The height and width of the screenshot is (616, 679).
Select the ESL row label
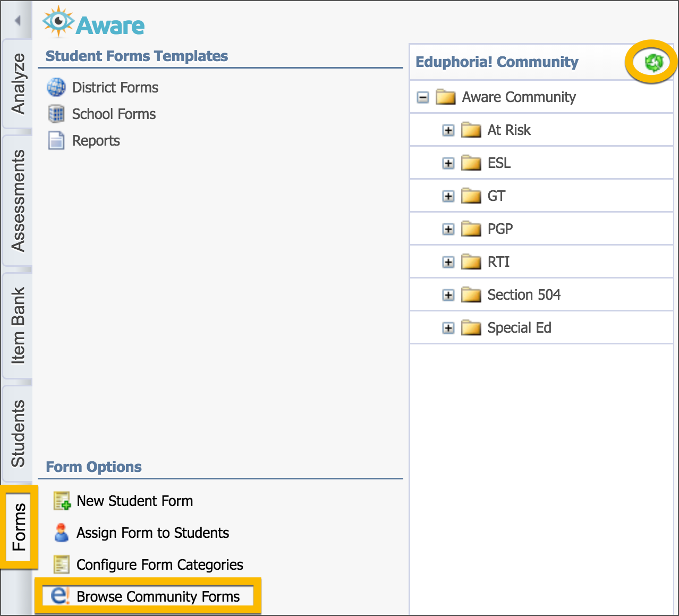point(499,163)
